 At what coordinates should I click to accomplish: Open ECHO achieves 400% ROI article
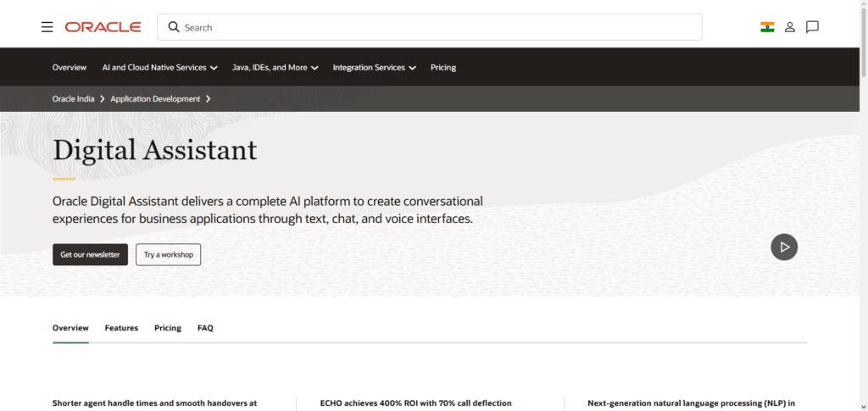point(415,403)
